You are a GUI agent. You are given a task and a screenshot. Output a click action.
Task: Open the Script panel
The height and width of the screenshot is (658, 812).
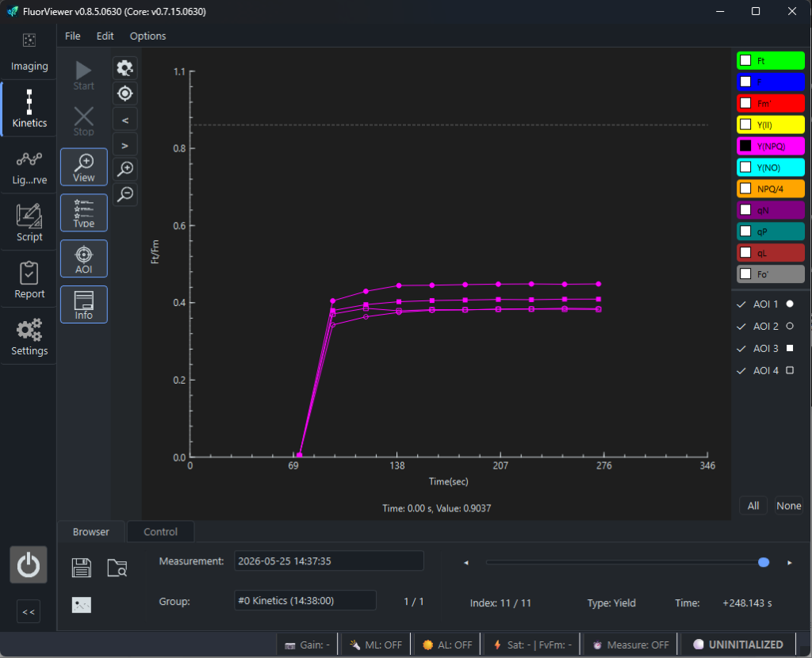click(x=29, y=223)
